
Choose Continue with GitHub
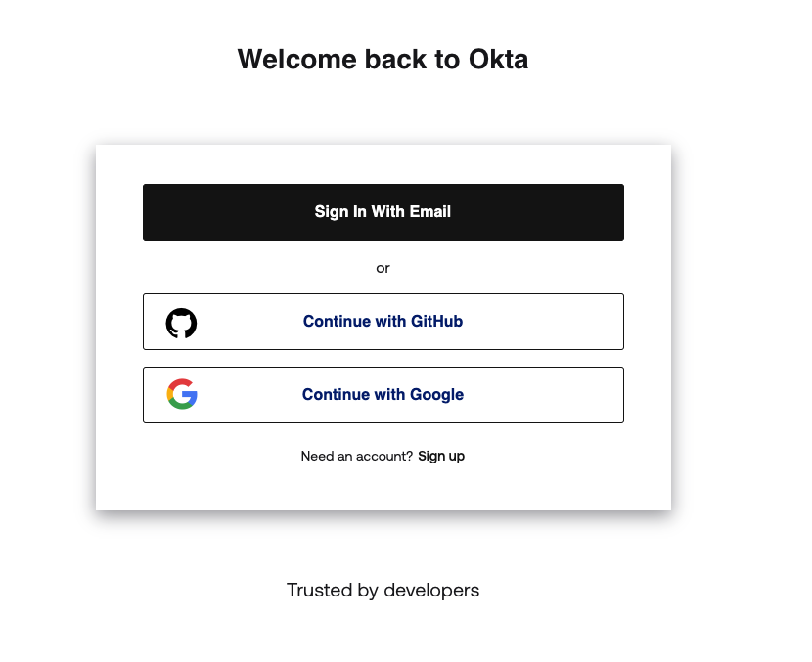(383, 322)
